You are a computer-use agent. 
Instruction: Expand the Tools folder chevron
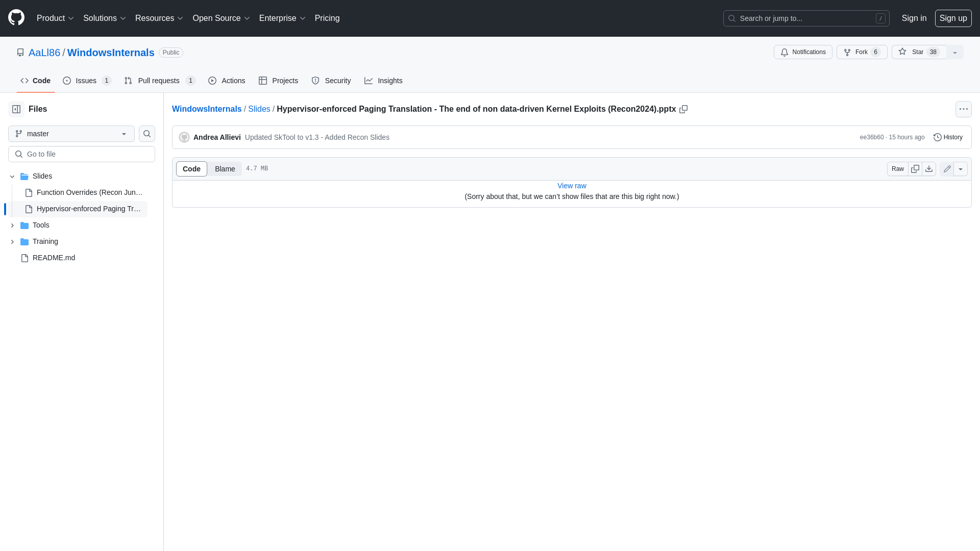[12, 226]
